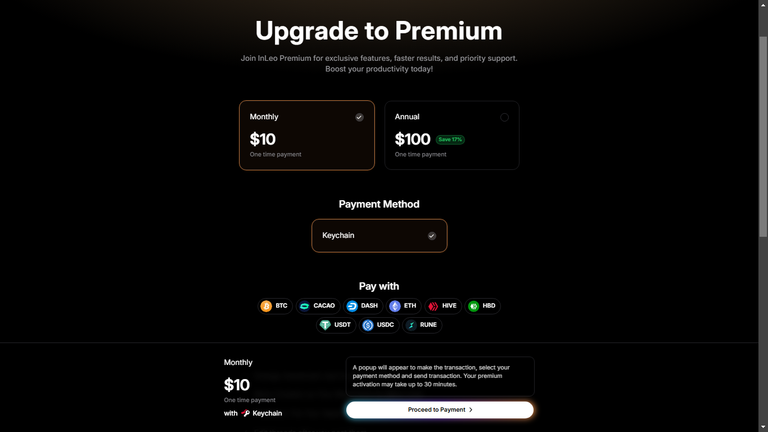The image size is (768, 432).
Task: Choose the HIVE token icon
Action: 433,306
